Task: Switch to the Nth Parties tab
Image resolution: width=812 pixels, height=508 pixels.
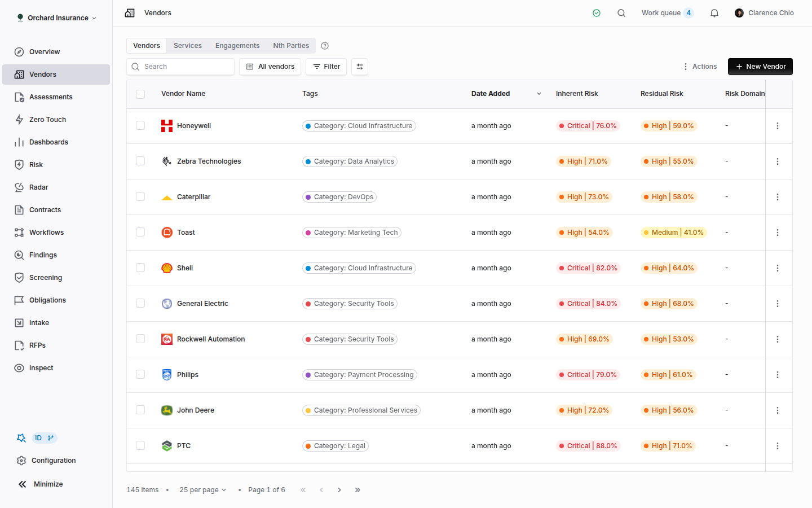Action: point(291,46)
